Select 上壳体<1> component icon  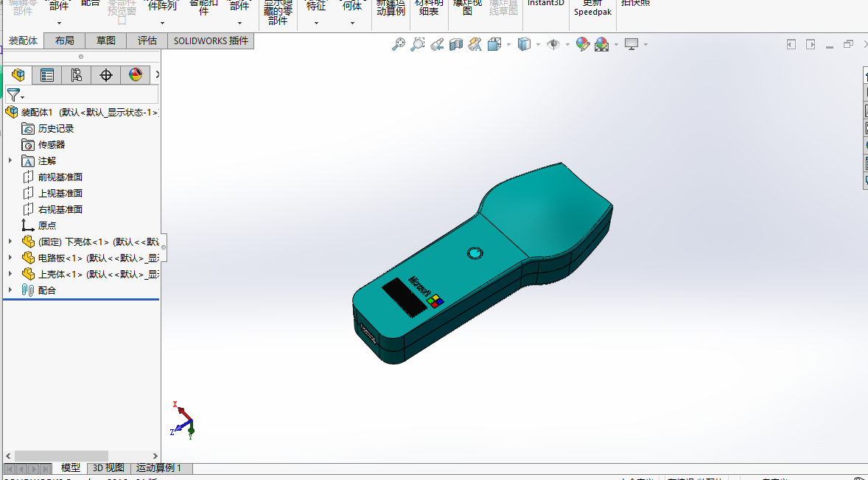[x=28, y=274]
